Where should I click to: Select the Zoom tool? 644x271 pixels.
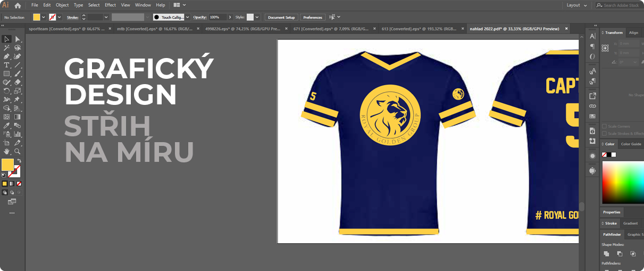pyautogui.click(x=18, y=152)
